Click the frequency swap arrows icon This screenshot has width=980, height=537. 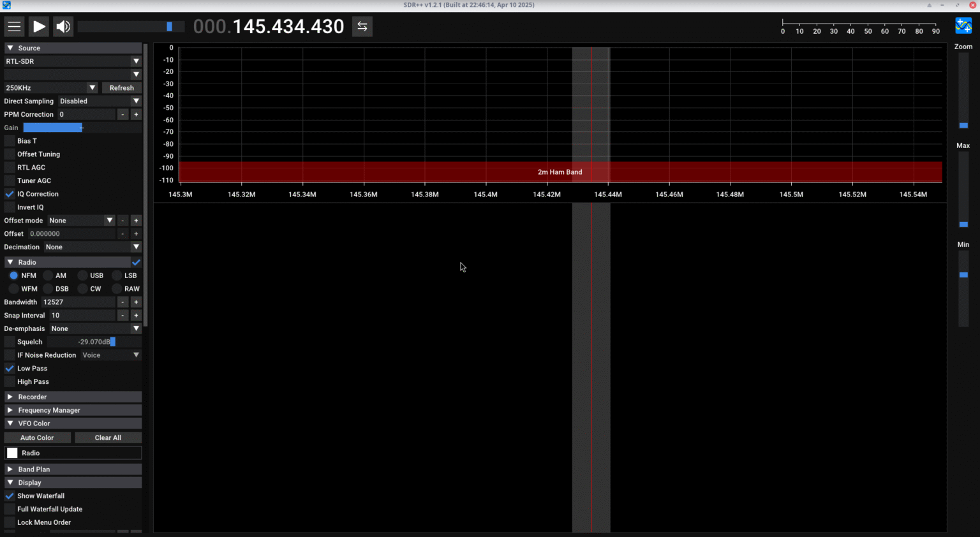click(x=362, y=26)
